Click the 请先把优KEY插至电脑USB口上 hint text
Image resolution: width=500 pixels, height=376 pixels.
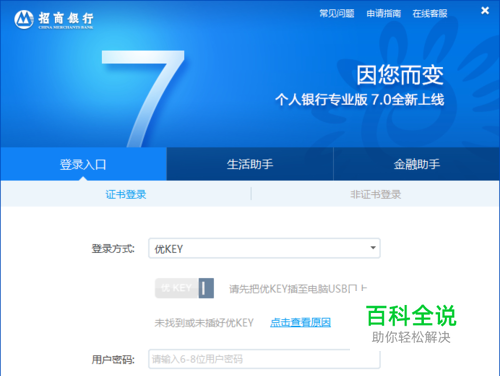[x=298, y=289]
